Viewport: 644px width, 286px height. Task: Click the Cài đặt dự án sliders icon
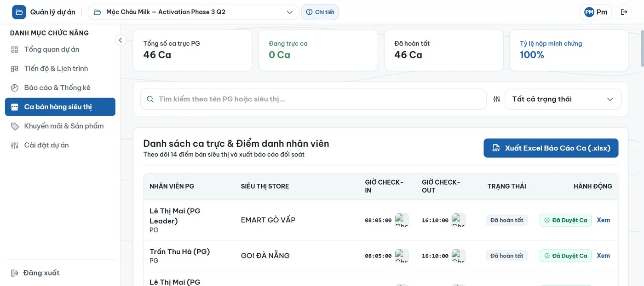[x=15, y=145]
